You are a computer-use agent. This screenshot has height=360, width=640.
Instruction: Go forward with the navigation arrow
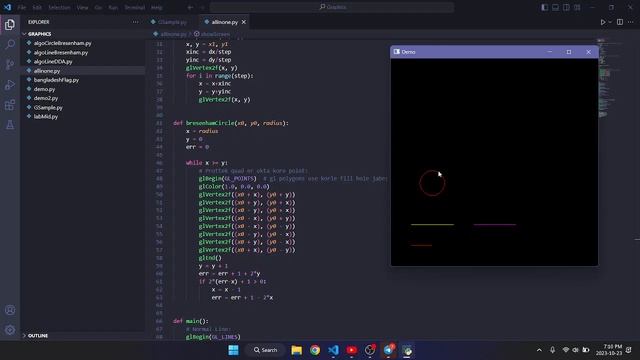pos(202,7)
